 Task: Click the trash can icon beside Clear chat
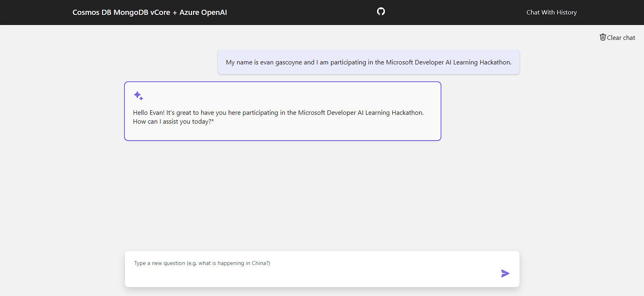coord(603,37)
